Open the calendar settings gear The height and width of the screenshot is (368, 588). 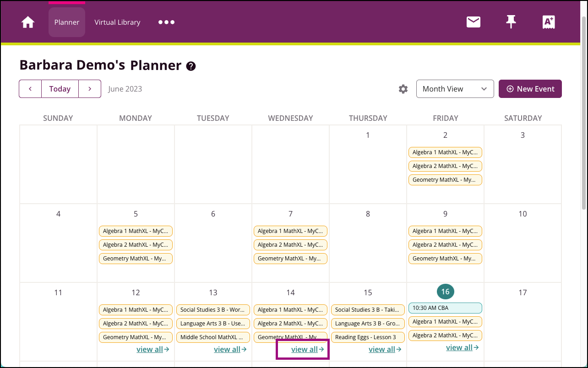tap(403, 89)
